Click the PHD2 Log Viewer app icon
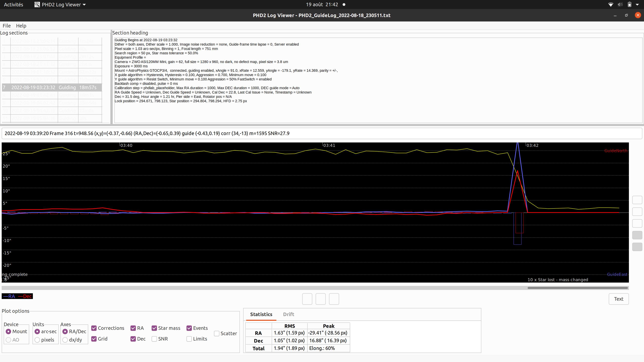 coord(37,5)
